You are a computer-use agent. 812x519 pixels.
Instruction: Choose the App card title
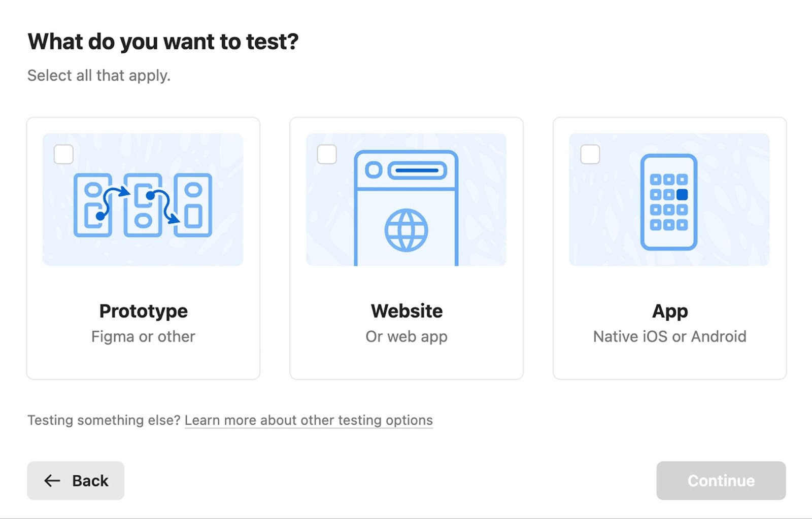point(670,311)
